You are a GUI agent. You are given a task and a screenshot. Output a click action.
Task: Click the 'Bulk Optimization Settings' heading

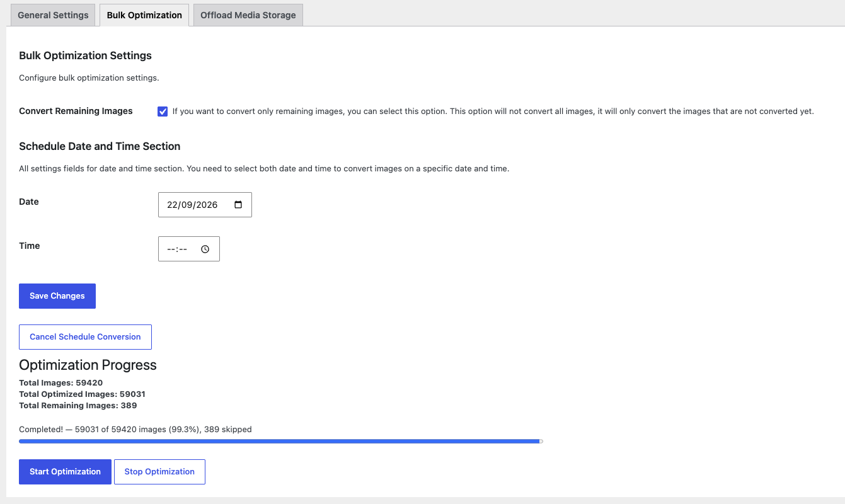click(85, 55)
